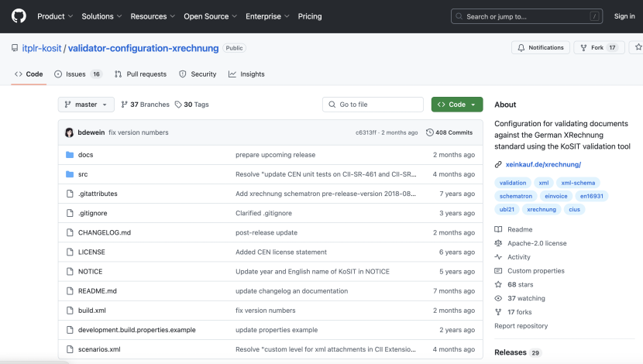Viewport: 643px width, 364px height.
Task: Open the master branch selector
Action: [86, 105]
